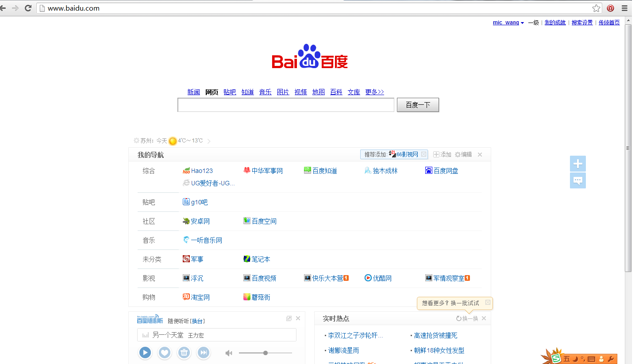The image size is (635, 364).
Task: Play the music track
Action: click(145, 353)
